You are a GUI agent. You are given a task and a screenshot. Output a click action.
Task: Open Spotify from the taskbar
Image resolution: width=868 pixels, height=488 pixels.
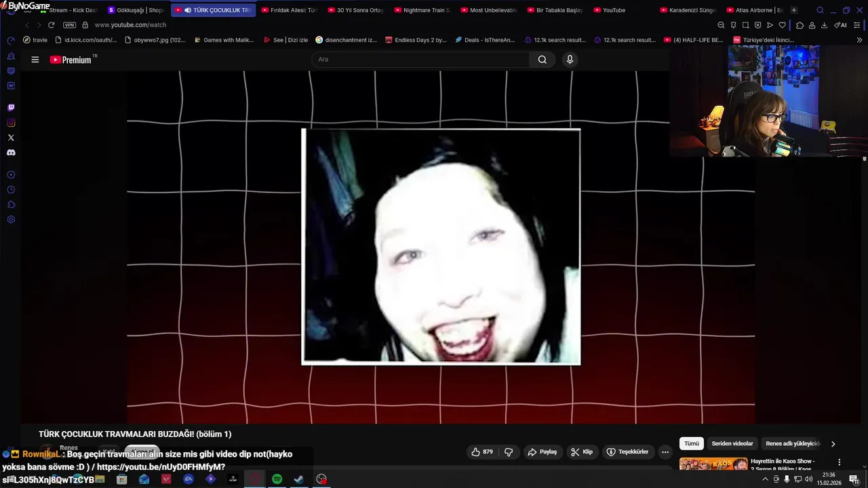[277, 479]
